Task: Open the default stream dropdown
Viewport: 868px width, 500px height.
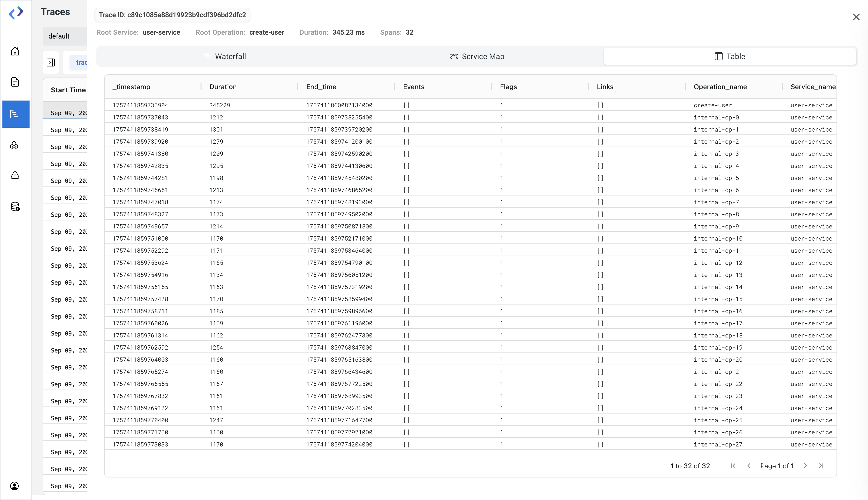Action: 64,36
